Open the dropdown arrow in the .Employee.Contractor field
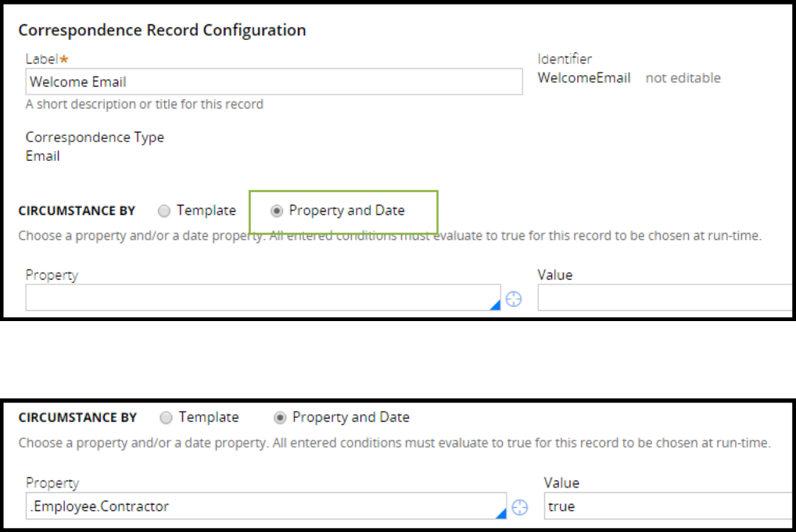The image size is (796, 532). click(500, 513)
